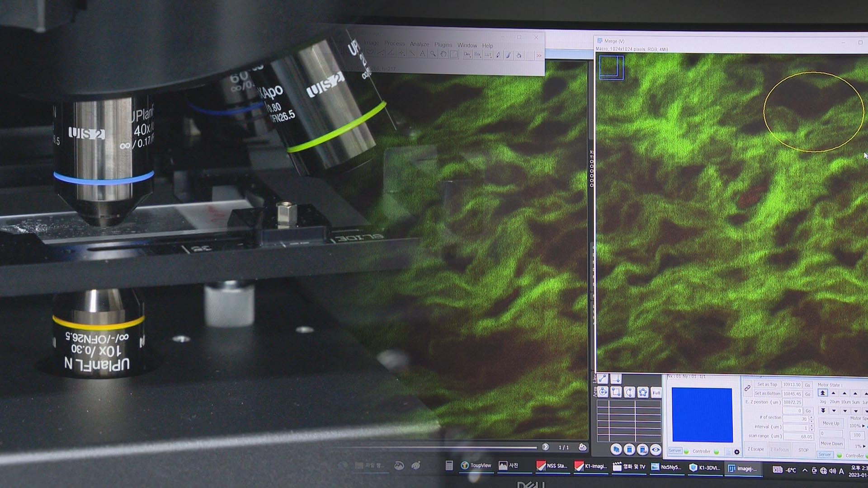Select the rectangle area tool icon
Image resolution: width=868 pixels, height=488 pixels.
pos(616,392)
